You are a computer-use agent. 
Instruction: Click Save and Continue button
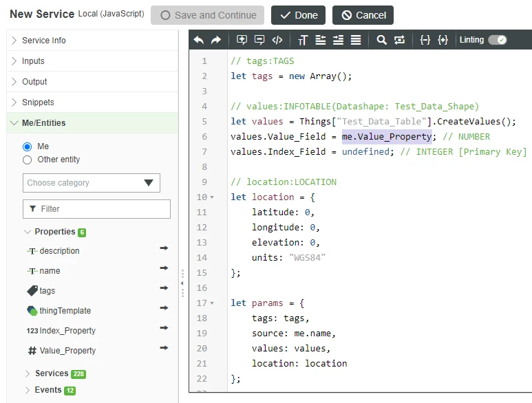coord(207,15)
